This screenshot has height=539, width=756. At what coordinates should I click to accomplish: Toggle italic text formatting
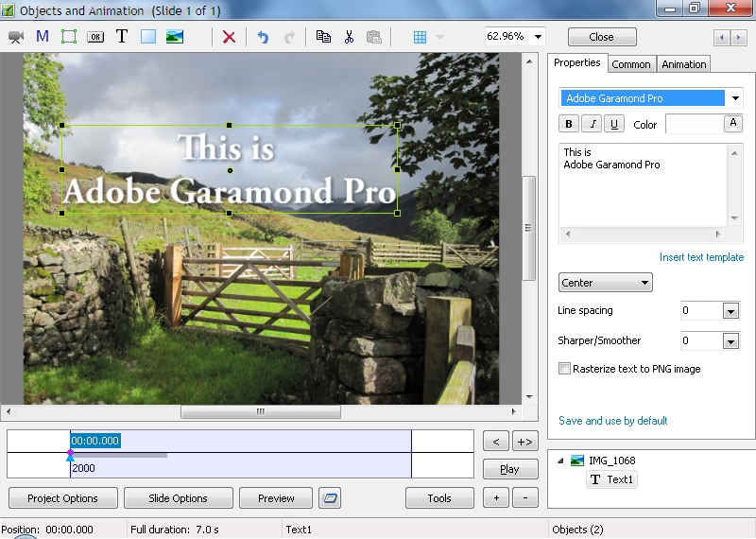[593, 124]
